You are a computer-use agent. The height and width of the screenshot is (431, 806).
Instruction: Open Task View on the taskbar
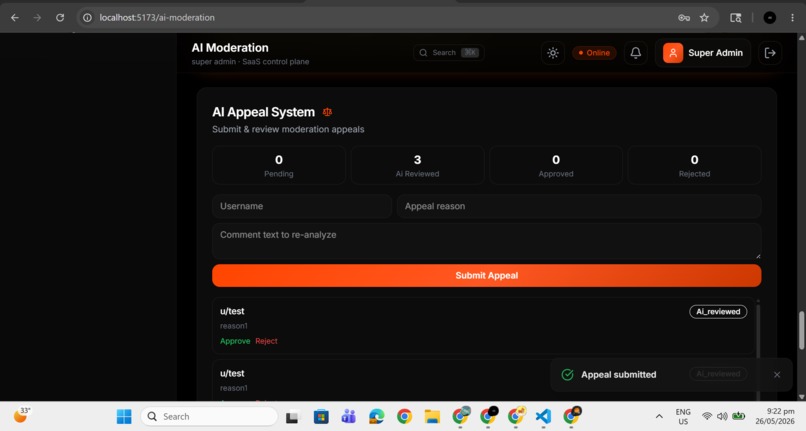pyautogui.click(x=292, y=417)
